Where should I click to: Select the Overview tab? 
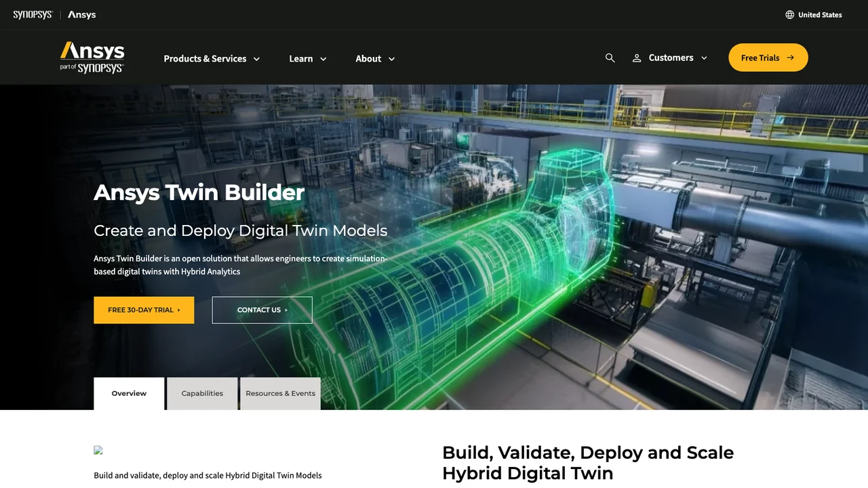(x=129, y=394)
